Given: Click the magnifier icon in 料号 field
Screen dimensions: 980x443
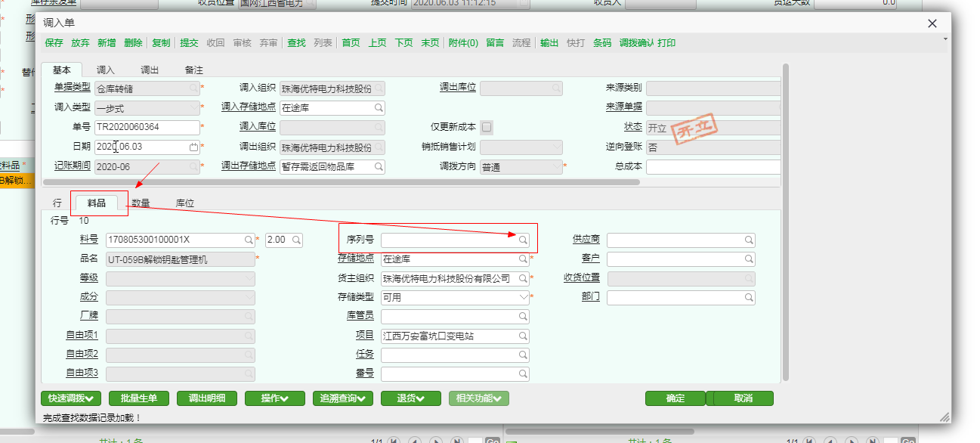Looking at the screenshot, I should (x=249, y=240).
